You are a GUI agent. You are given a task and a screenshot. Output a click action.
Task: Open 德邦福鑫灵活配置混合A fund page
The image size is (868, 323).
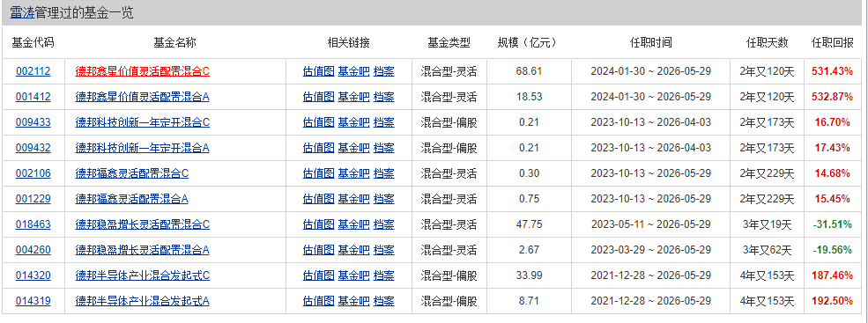click(x=132, y=199)
